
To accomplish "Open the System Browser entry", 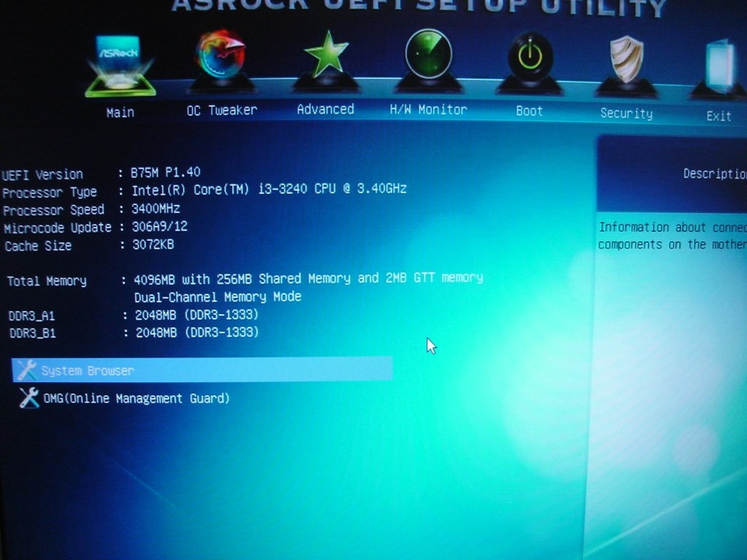I will [203, 370].
